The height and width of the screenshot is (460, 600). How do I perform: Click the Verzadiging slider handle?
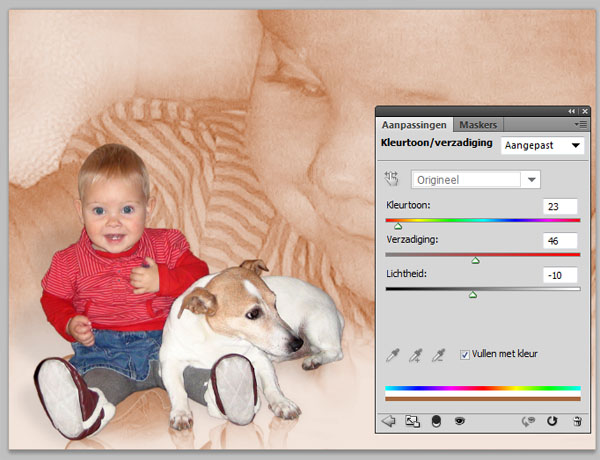475,261
